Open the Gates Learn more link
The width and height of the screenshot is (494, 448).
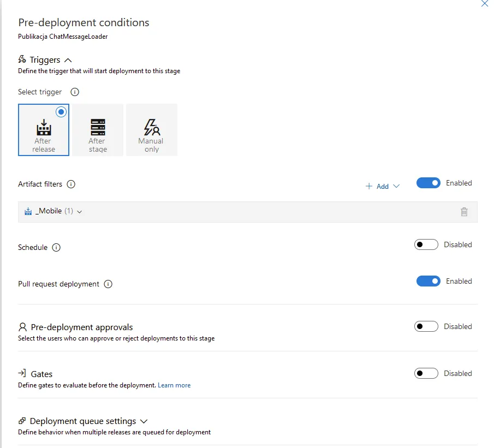174,385
